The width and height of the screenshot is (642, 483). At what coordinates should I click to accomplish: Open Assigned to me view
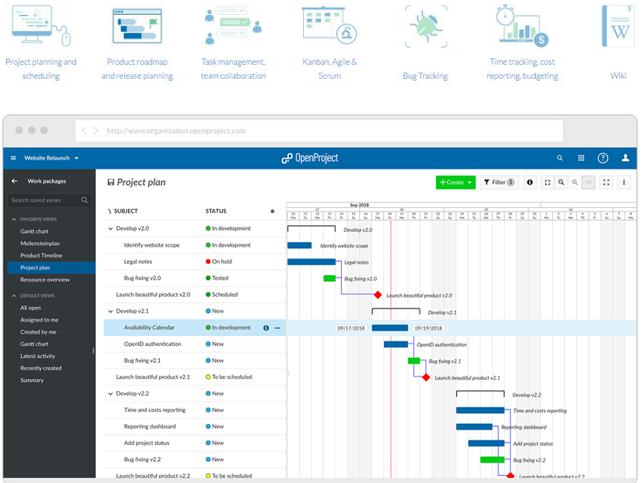pos(39,320)
